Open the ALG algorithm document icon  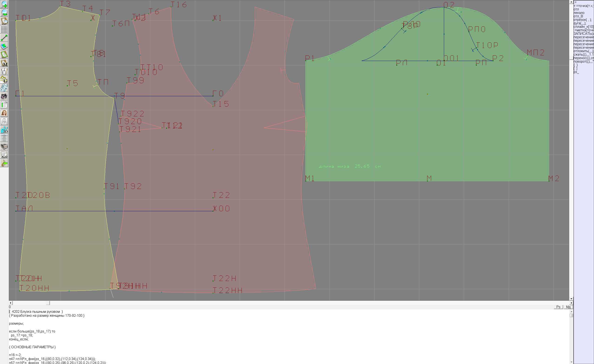click(4, 155)
